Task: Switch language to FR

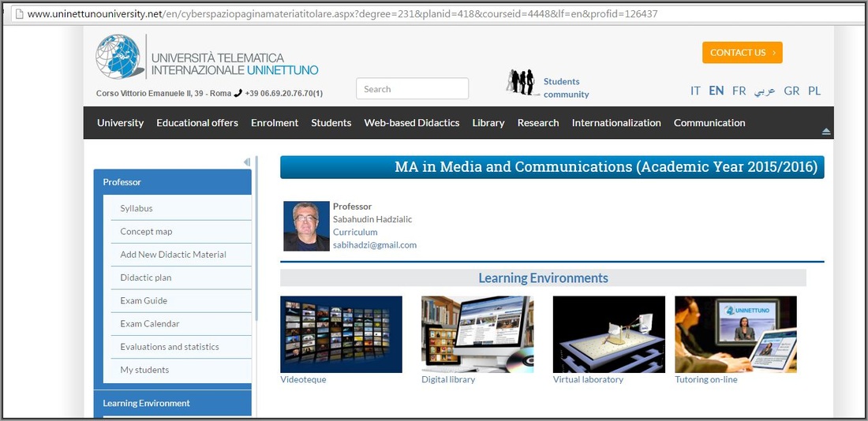Action: pos(739,91)
